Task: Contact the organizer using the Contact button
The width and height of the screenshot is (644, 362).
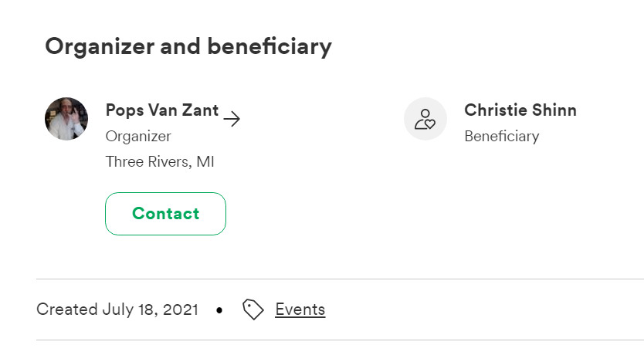Action: (x=165, y=214)
